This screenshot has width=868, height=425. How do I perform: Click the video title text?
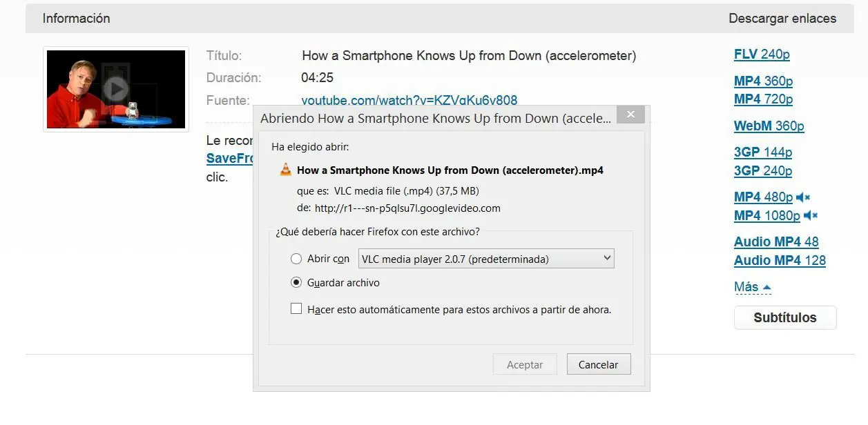coord(469,56)
